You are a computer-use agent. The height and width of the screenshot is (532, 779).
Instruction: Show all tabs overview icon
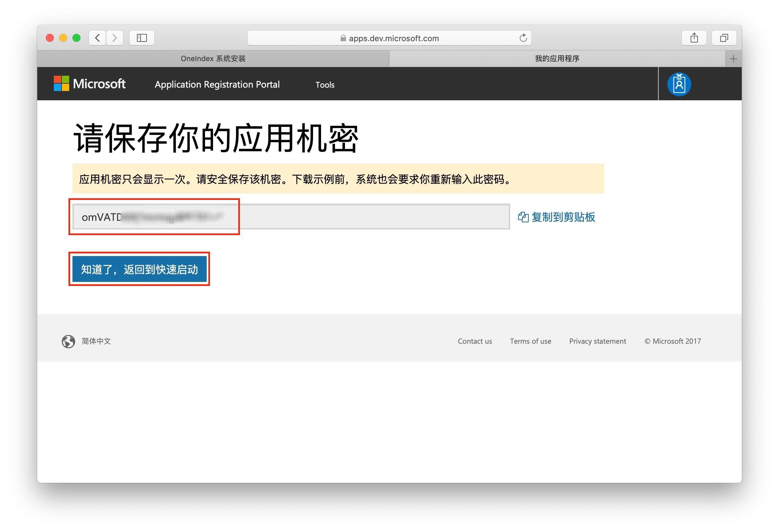coord(724,38)
